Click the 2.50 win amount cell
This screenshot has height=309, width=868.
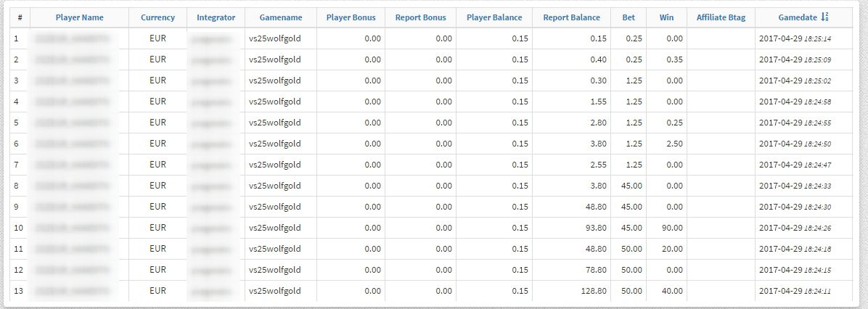675,144
